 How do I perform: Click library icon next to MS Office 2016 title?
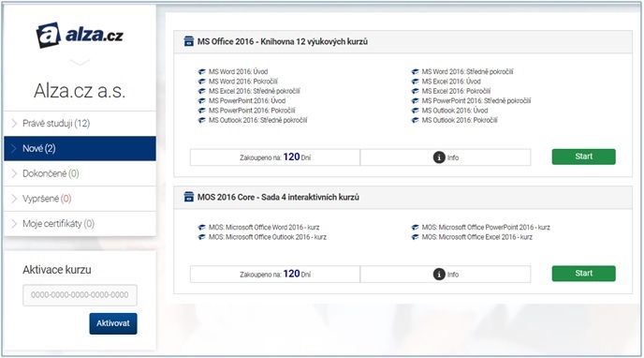click(188, 41)
